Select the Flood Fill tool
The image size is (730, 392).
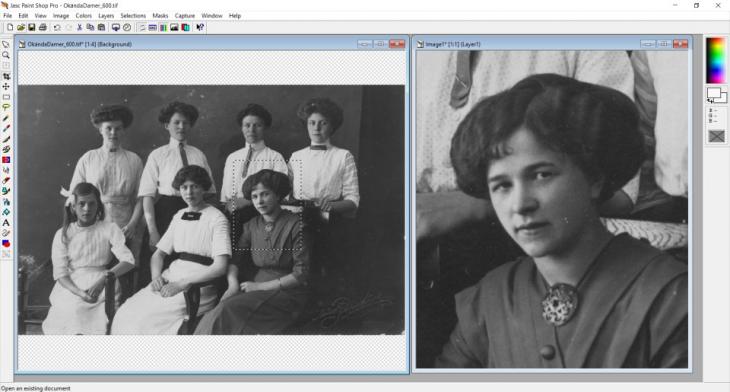pos(6,212)
